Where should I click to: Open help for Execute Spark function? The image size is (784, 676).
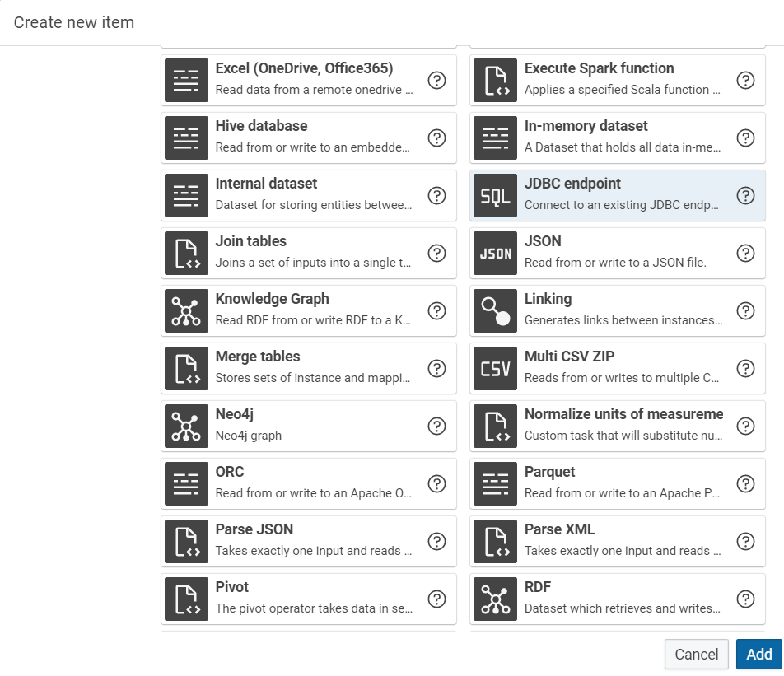(745, 81)
